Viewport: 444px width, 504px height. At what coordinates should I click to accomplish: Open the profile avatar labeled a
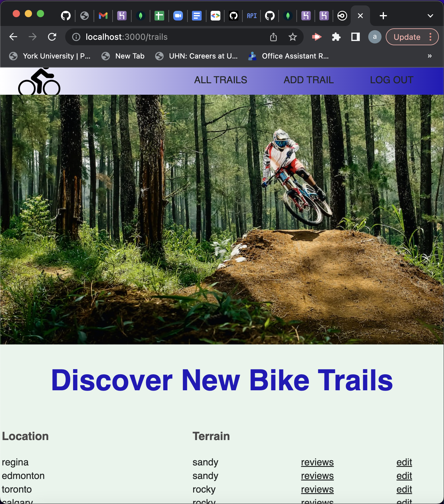tap(375, 37)
